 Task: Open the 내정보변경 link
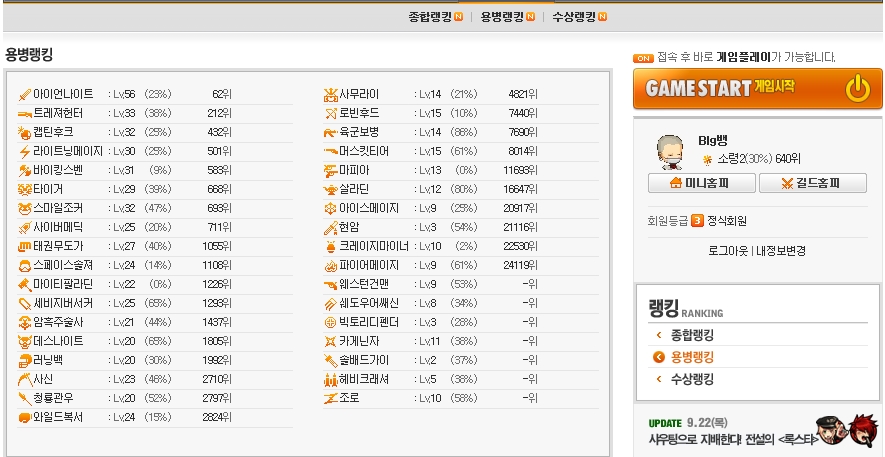pyautogui.click(x=781, y=251)
